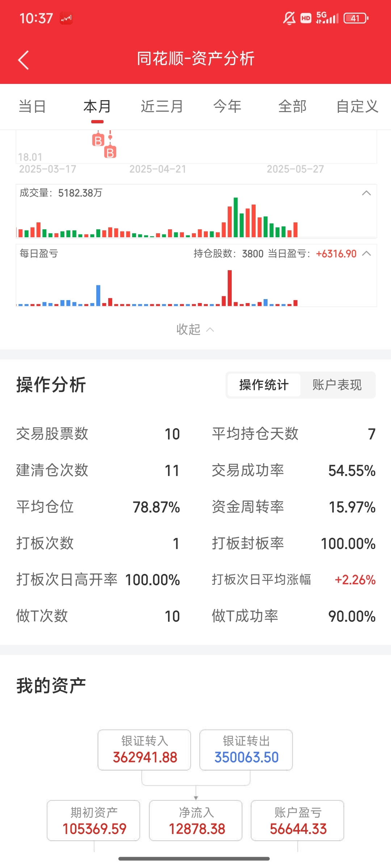Image resolution: width=391 pixels, height=868 pixels.
Task: Tap the 期初资产 105369.59 box
Action: click(x=93, y=821)
